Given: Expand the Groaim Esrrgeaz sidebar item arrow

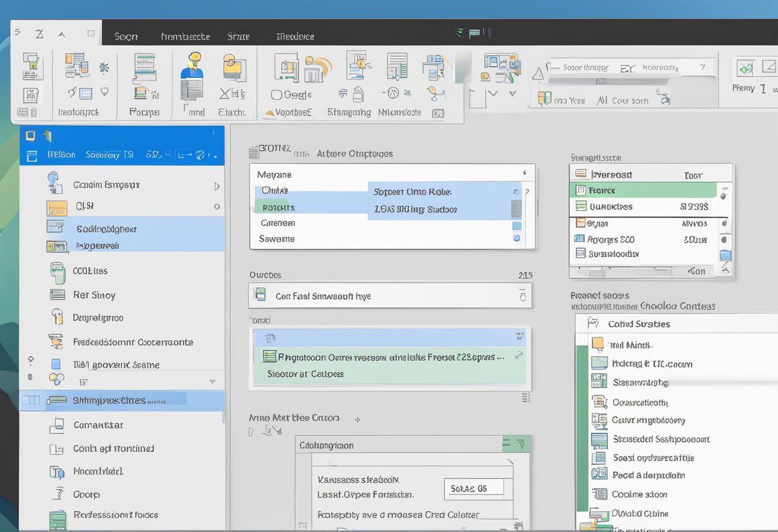Looking at the screenshot, I should [217, 186].
